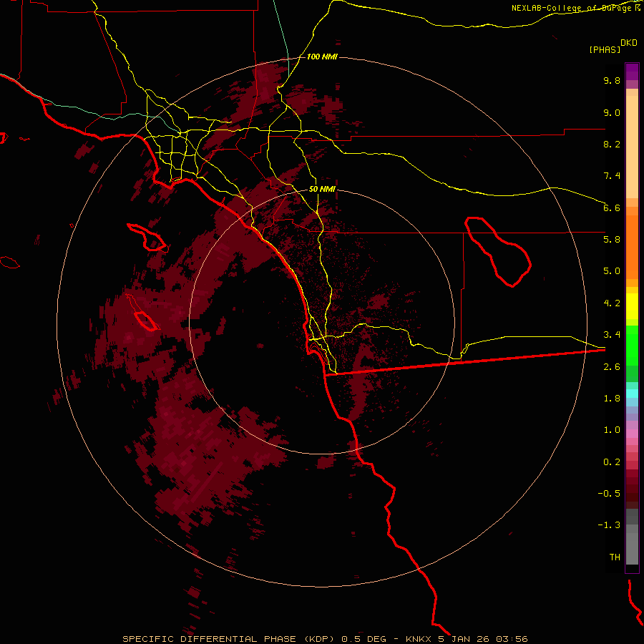Click the KNKX radar site identifier
The width and height of the screenshot is (644, 644).
419,639
